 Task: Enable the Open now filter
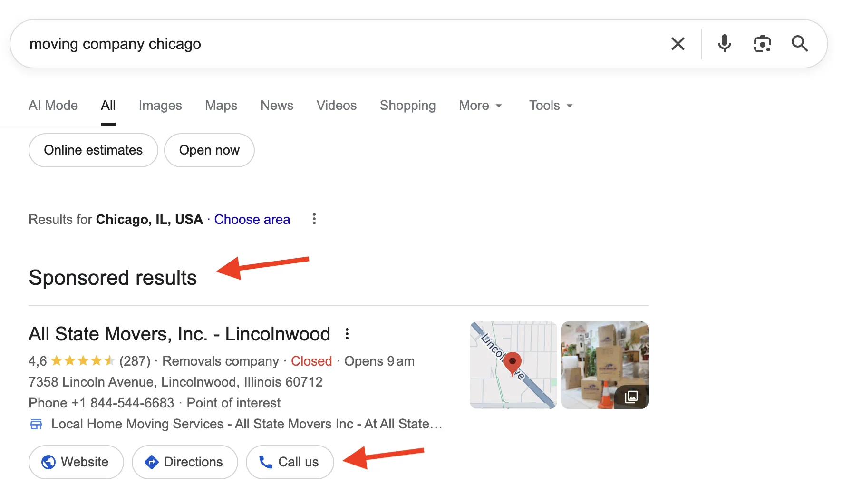click(x=209, y=150)
